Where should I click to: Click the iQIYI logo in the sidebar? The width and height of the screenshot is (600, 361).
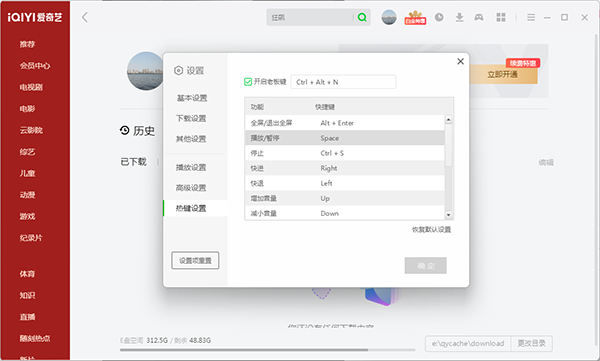click(35, 17)
